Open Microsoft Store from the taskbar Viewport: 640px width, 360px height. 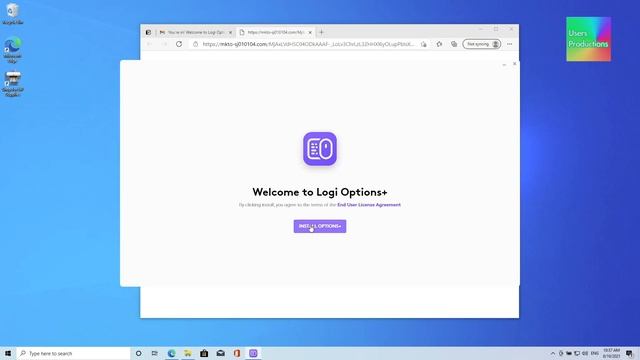204,353
